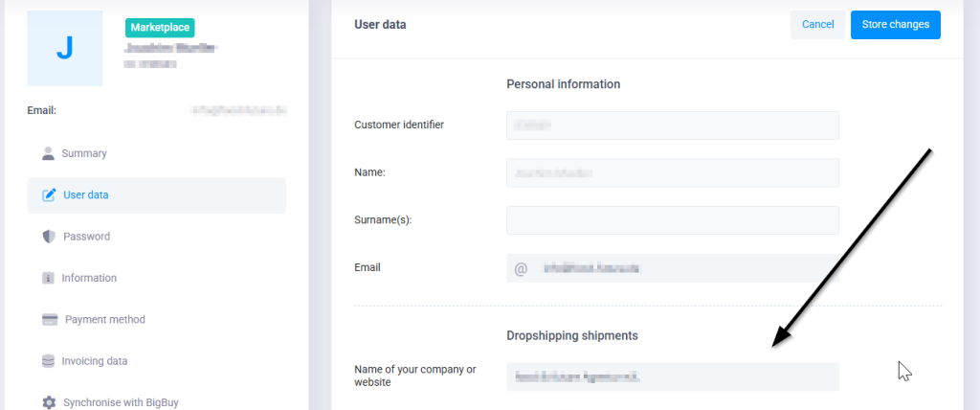Click into the Name input field
This screenshot has width=980, height=410.
(x=672, y=173)
